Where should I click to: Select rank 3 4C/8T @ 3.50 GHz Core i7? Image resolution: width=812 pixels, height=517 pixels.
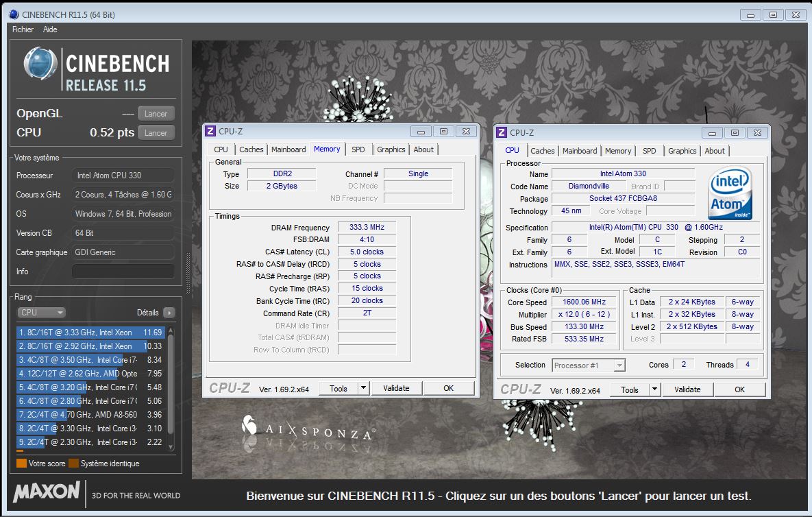tap(90, 359)
